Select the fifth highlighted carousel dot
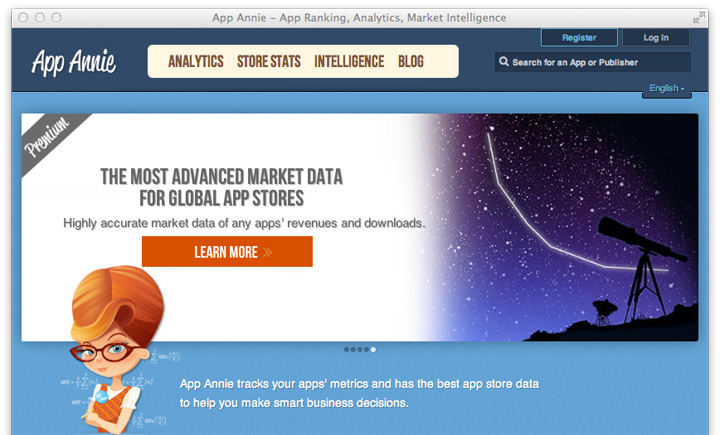 click(373, 350)
